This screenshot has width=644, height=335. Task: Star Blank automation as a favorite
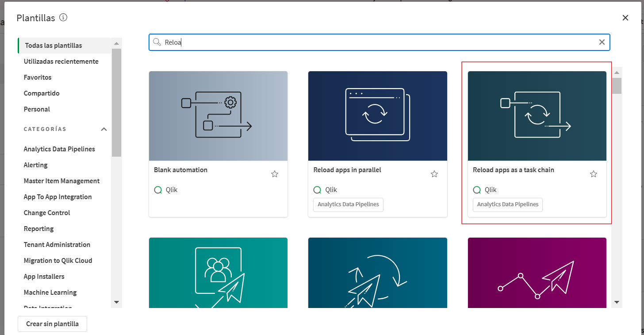(x=275, y=174)
